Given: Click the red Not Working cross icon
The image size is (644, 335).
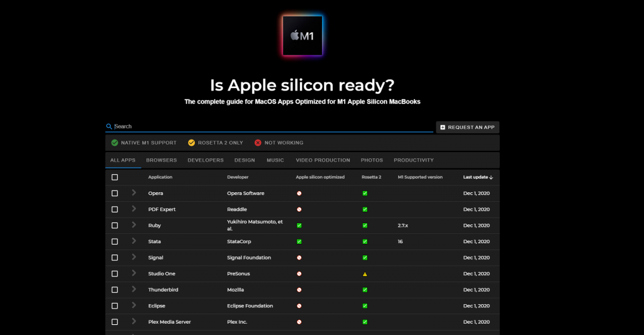Looking at the screenshot, I should [258, 143].
